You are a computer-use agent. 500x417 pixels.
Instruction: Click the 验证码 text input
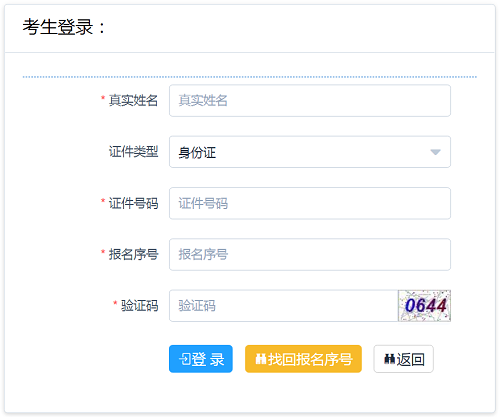[284, 306]
